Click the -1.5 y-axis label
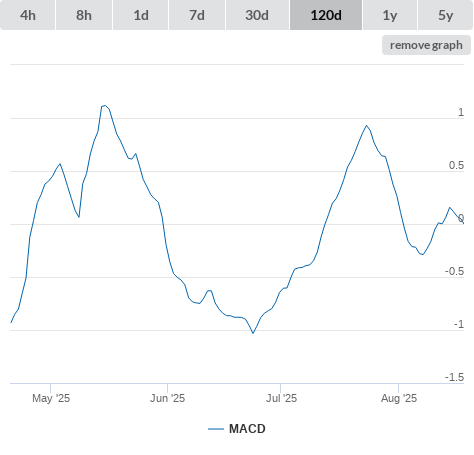 point(454,377)
